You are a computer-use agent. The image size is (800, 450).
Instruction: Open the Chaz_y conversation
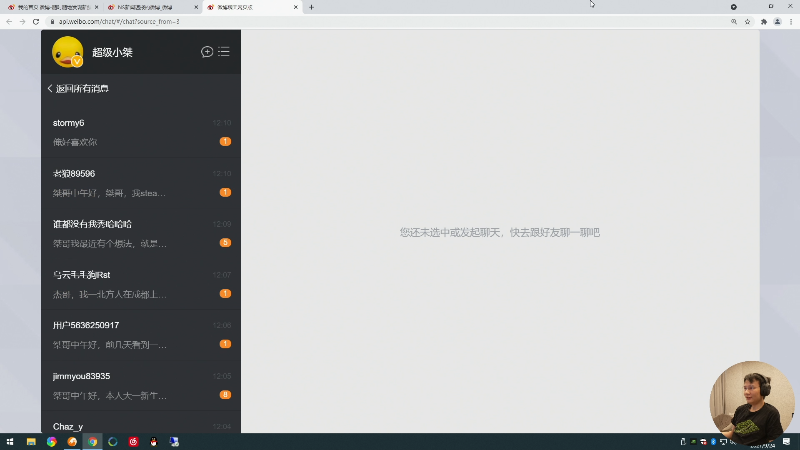(x=141, y=423)
